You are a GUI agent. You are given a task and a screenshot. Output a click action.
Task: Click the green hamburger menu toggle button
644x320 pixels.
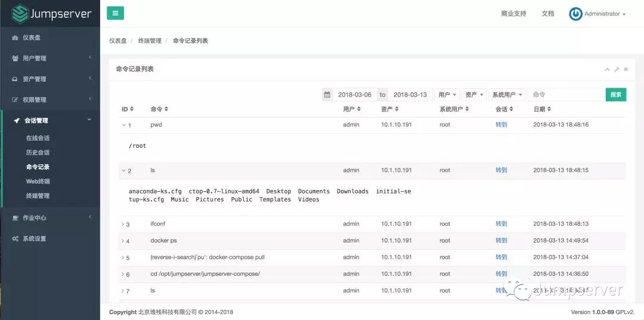pos(115,13)
